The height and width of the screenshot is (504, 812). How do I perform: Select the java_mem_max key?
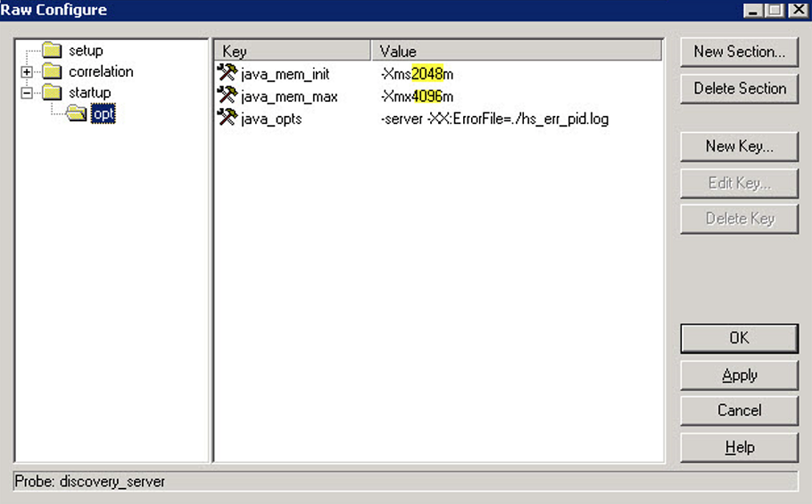pyautogui.click(x=289, y=96)
